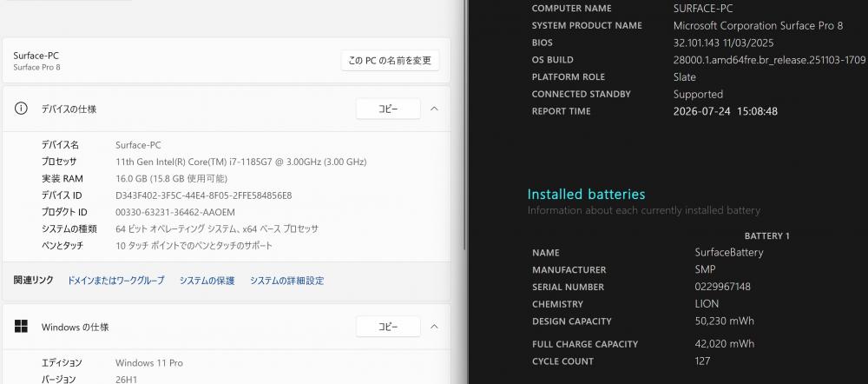The height and width of the screenshot is (384, 868).
Task: Collapse the Windows の仕様 section chevron
Action: [434, 327]
